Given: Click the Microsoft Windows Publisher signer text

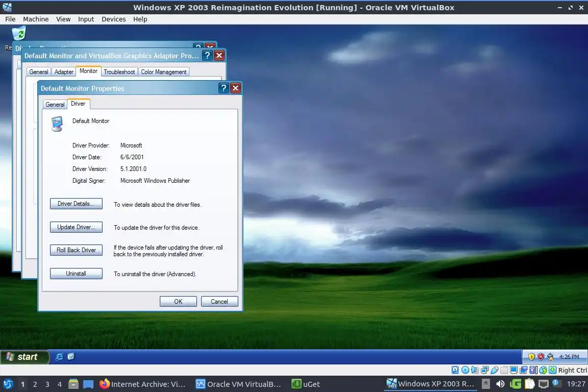Looking at the screenshot, I should 155,181.
